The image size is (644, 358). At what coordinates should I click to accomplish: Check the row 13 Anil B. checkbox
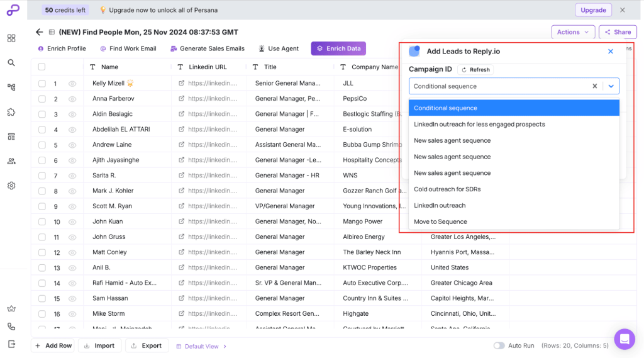[x=42, y=267]
